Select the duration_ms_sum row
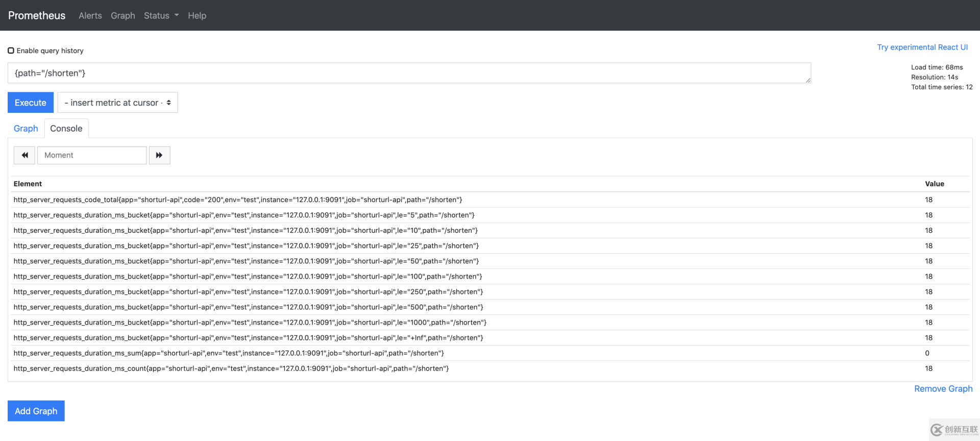Image resolution: width=980 pixels, height=441 pixels. pyautogui.click(x=490, y=353)
